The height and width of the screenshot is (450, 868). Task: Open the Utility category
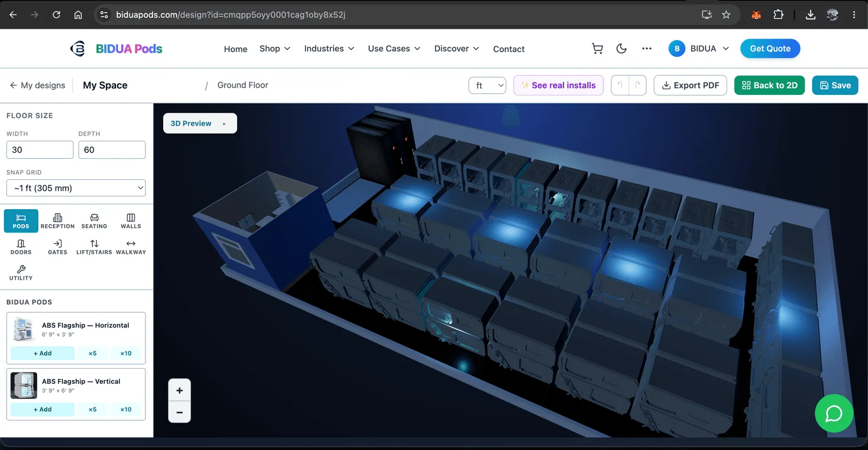pos(21,273)
